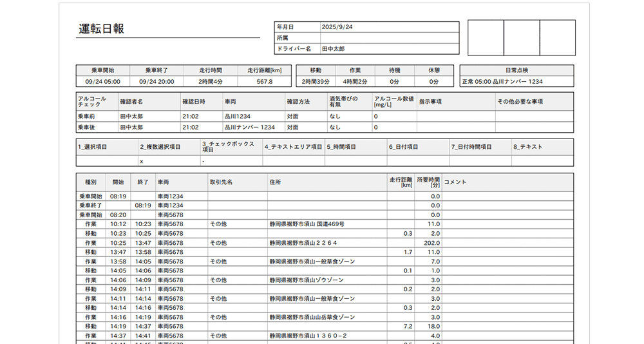Select the 乗車開始 time 09/24 05:00
The width and height of the screenshot is (644, 344).
coord(102,82)
